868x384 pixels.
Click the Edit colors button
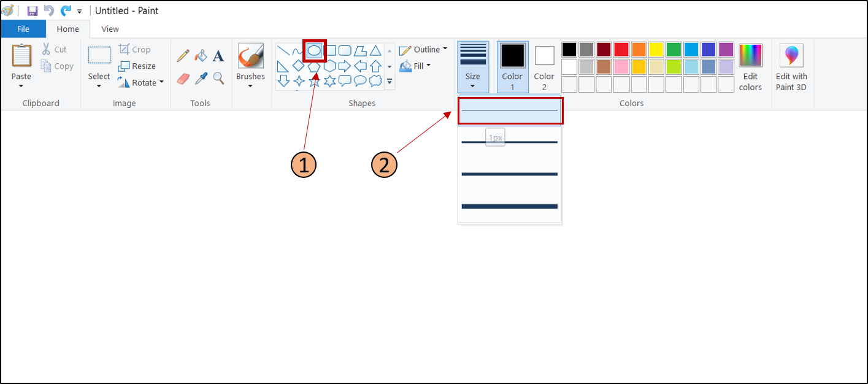tap(750, 67)
